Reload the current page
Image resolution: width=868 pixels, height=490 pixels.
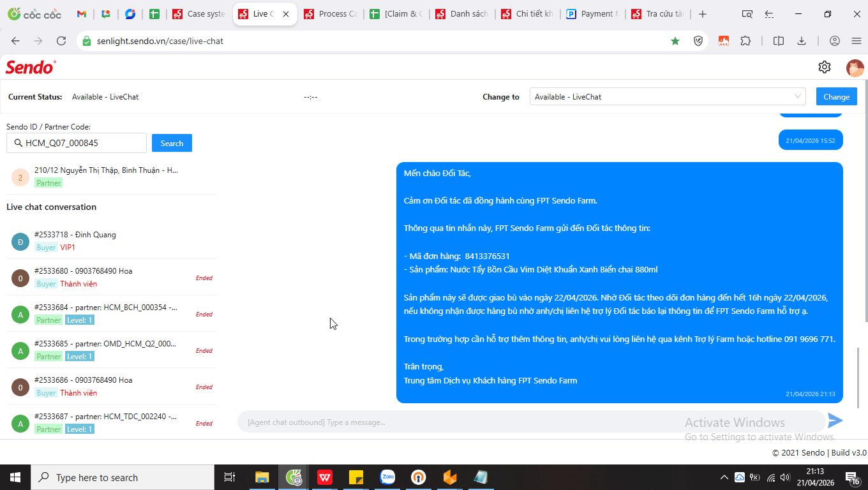61,41
